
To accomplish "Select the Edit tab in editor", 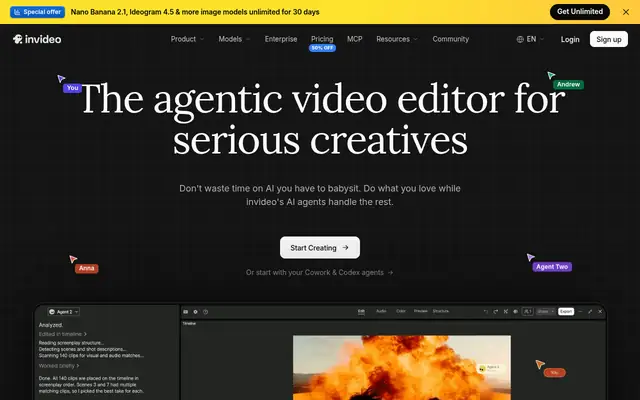I will coord(361,311).
